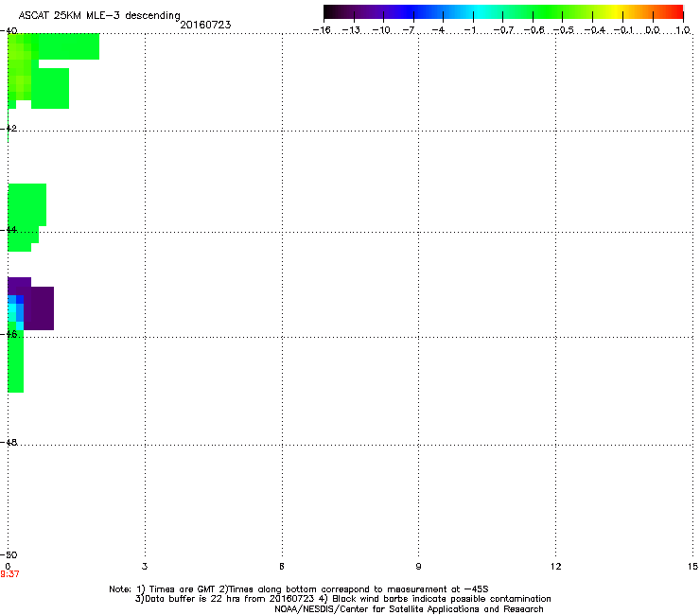The height and width of the screenshot is (615, 700).
Task: Click the cyan data cell beside the purple block
Action: point(12,312)
